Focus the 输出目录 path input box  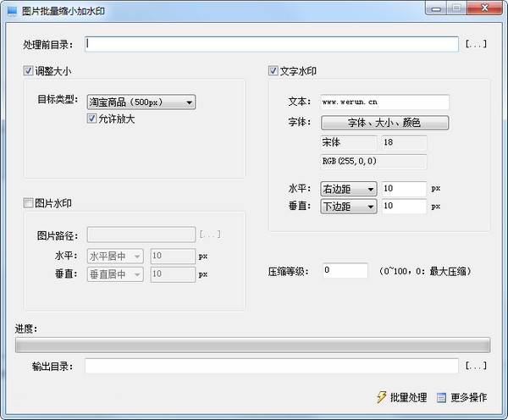tap(271, 366)
